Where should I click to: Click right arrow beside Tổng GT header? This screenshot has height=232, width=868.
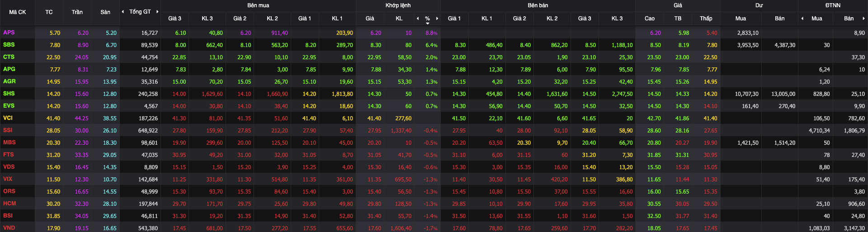[157, 12]
